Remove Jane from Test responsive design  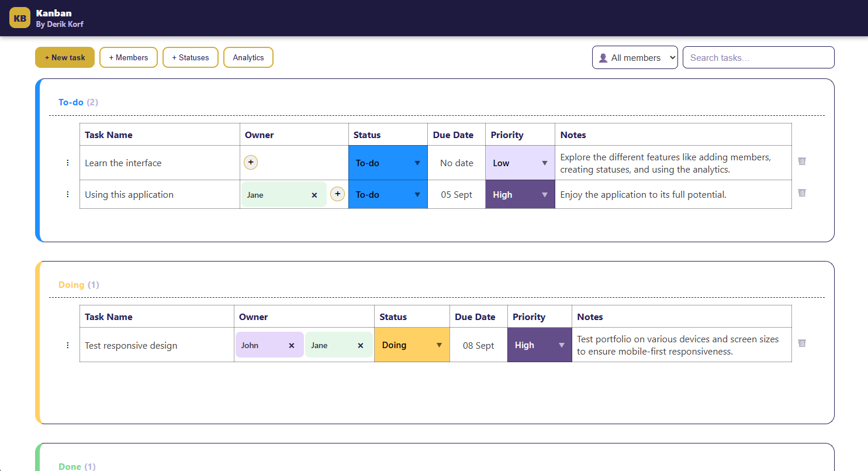(361, 346)
